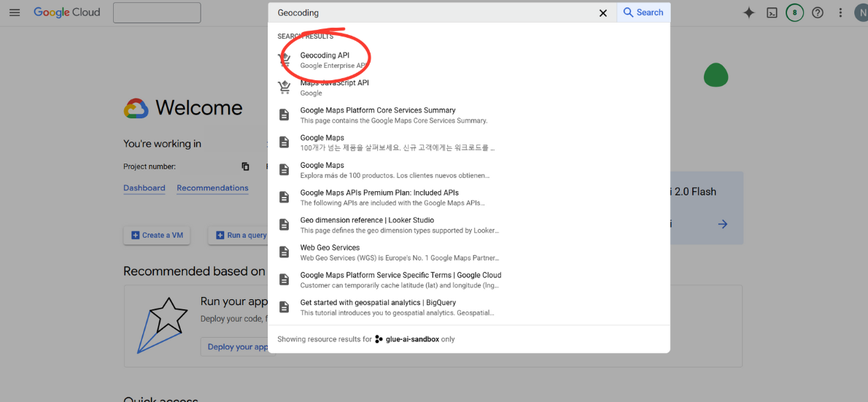The height and width of the screenshot is (402, 868).
Task: Switch to the Recommendations tab
Action: [212, 188]
